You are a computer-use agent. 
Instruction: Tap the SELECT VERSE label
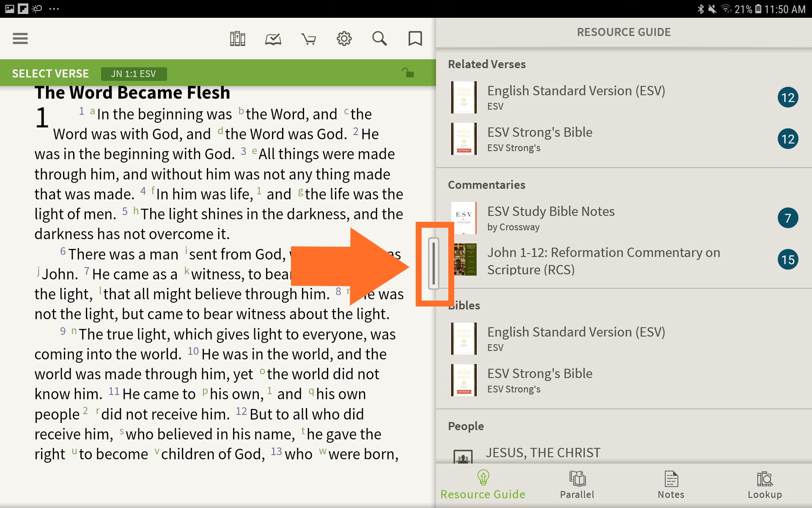50,74
